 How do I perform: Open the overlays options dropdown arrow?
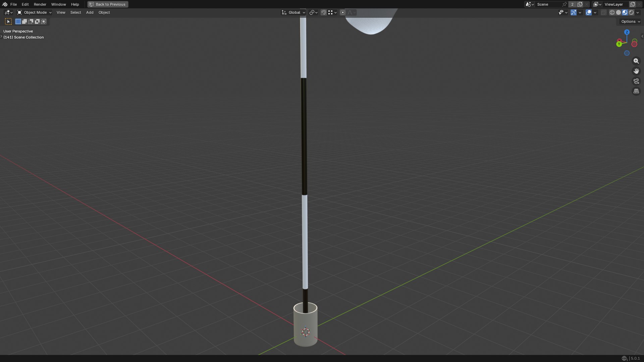595,12
